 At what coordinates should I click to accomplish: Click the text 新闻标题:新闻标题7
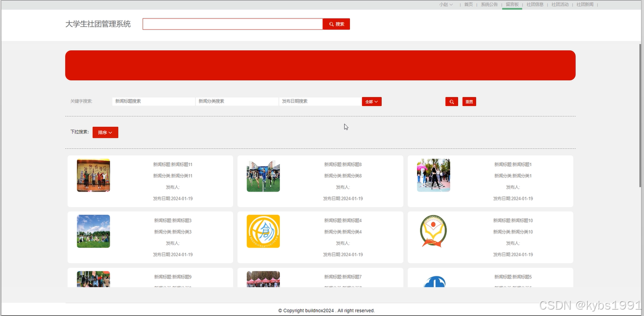point(343,277)
